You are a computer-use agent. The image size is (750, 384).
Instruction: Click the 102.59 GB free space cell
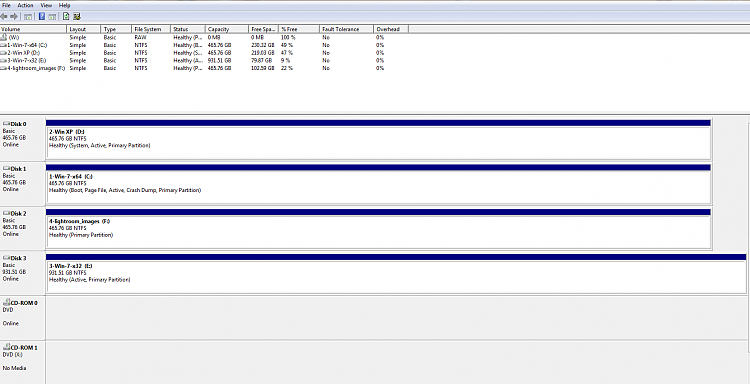click(x=263, y=68)
